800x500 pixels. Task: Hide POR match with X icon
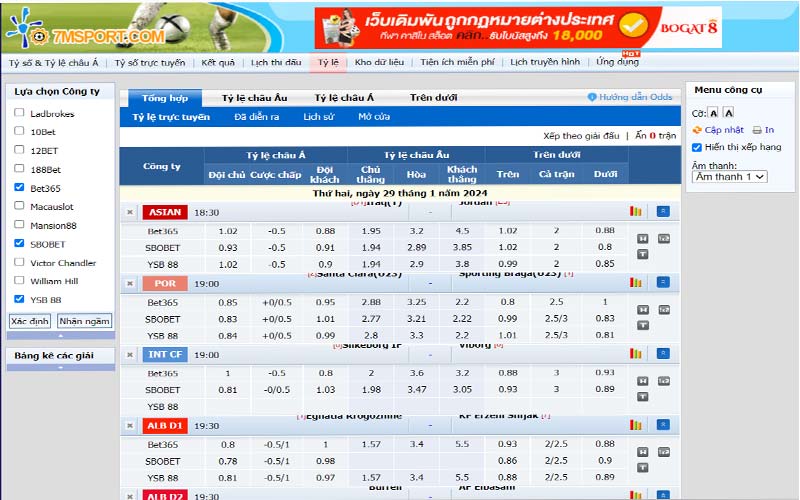point(130,284)
